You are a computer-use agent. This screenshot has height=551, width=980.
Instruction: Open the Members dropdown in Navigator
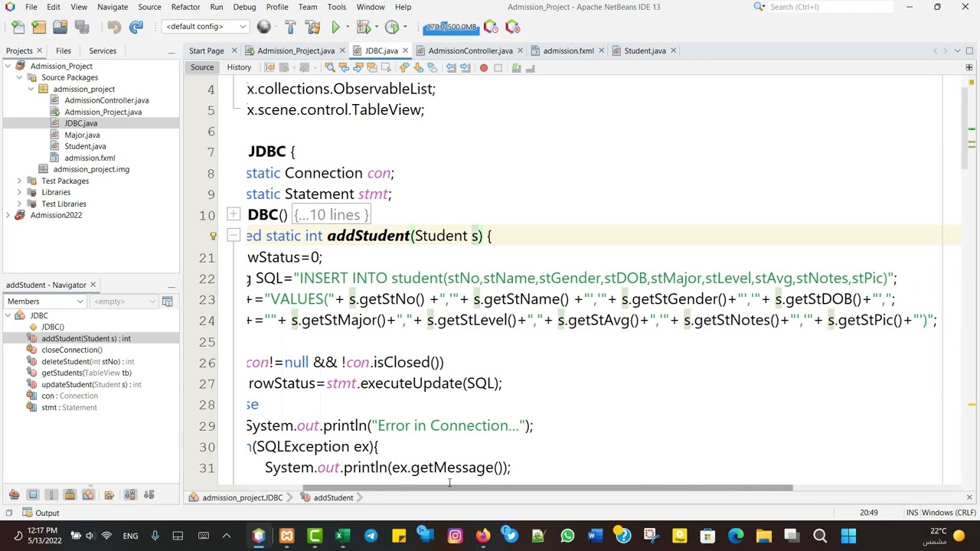click(45, 302)
